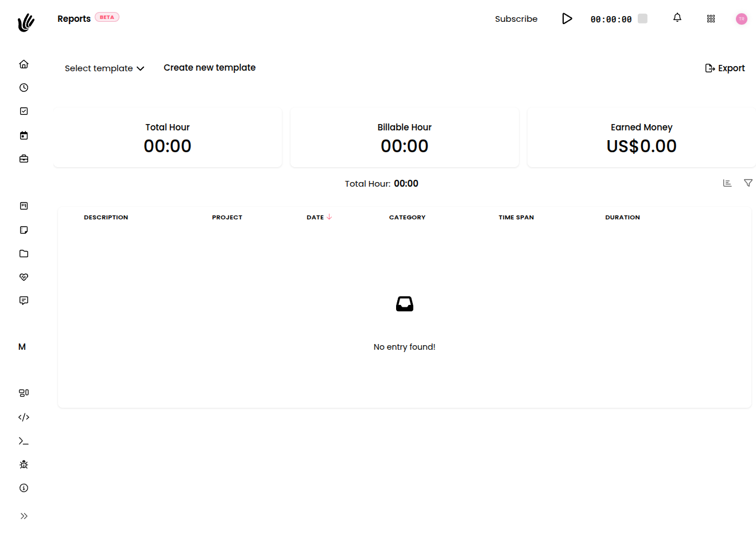Open the kanban board icon
The height and width of the screenshot is (537, 756).
[24, 206]
